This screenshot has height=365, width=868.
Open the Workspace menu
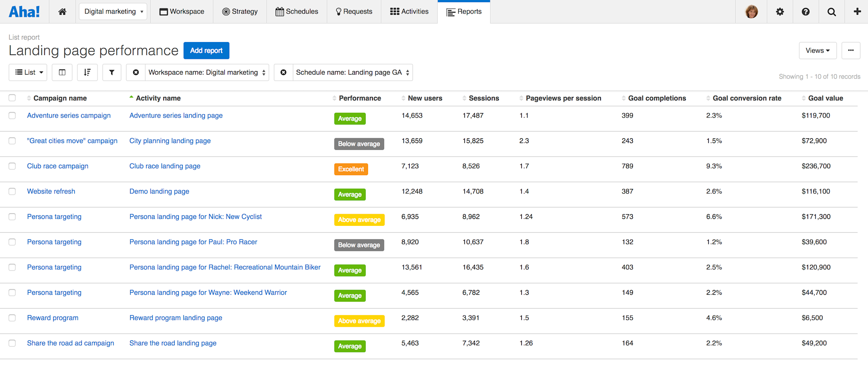click(x=182, y=12)
